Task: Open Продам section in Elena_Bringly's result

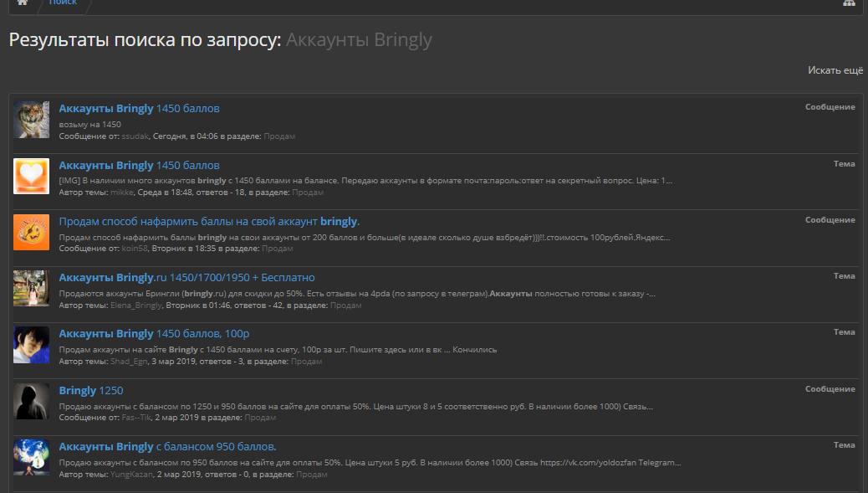Action: click(346, 306)
